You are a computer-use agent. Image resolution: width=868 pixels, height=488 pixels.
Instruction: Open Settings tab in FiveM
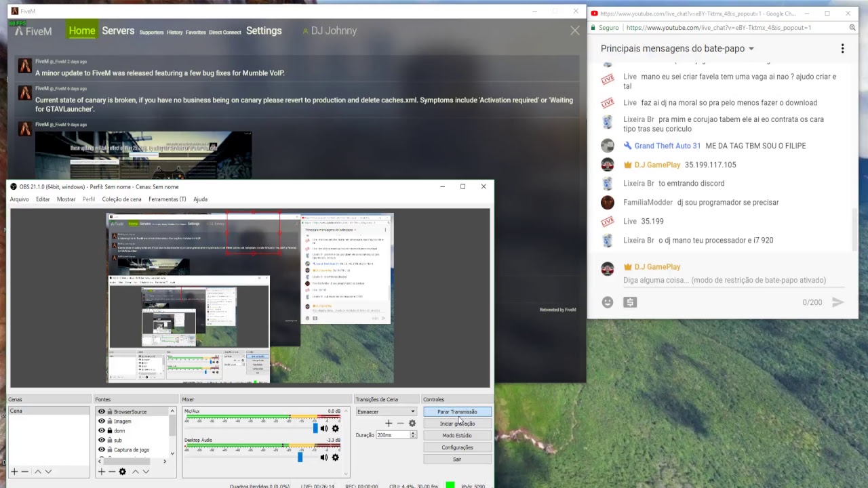[264, 30]
